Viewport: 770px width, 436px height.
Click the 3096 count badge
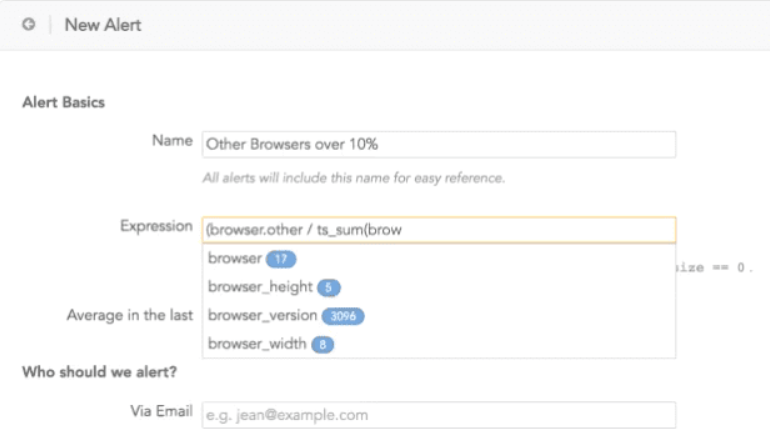coord(343,316)
